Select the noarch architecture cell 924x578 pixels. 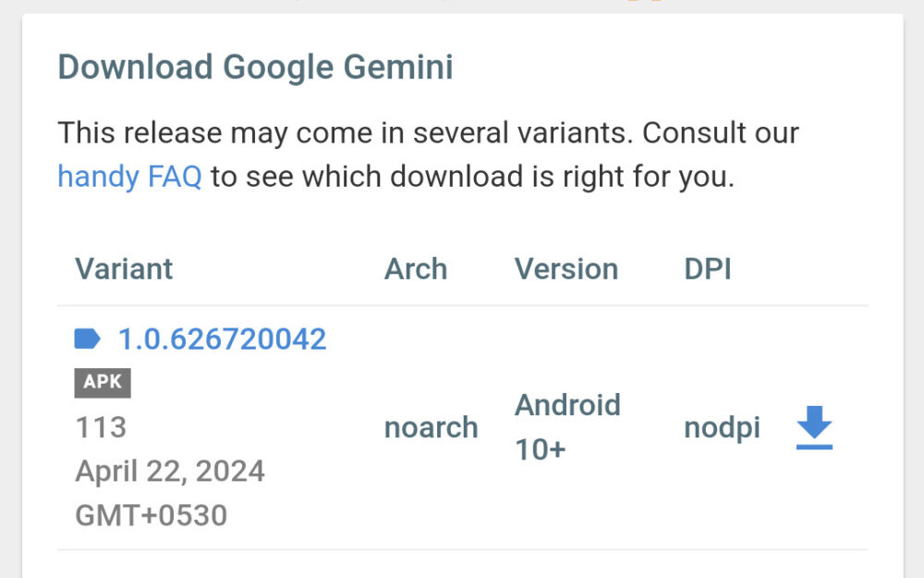[432, 427]
